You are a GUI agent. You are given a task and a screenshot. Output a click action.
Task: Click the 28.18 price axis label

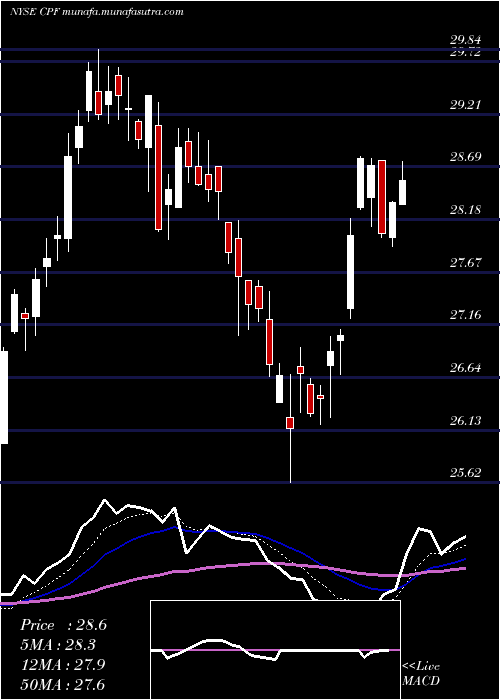pos(465,210)
